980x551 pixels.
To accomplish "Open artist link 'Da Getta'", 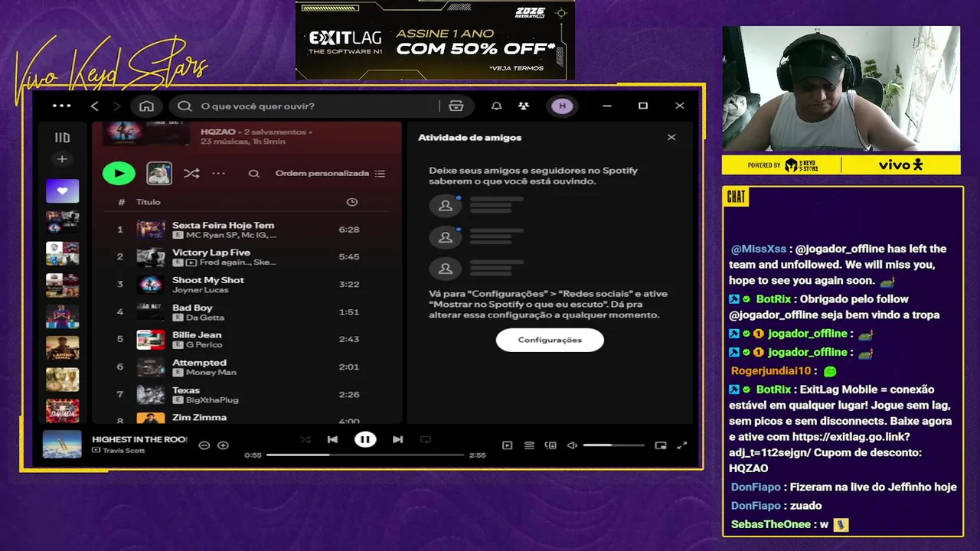I will coord(205,318).
